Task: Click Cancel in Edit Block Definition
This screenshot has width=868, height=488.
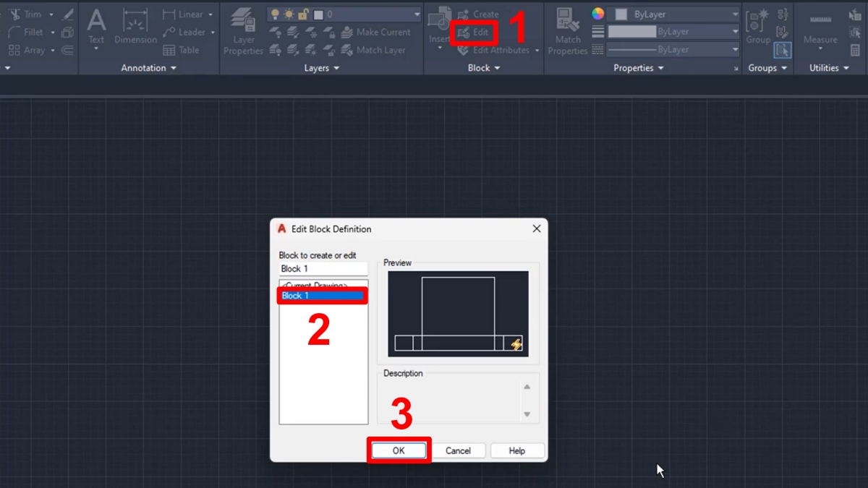Action: pyautogui.click(x=458, y=450)
